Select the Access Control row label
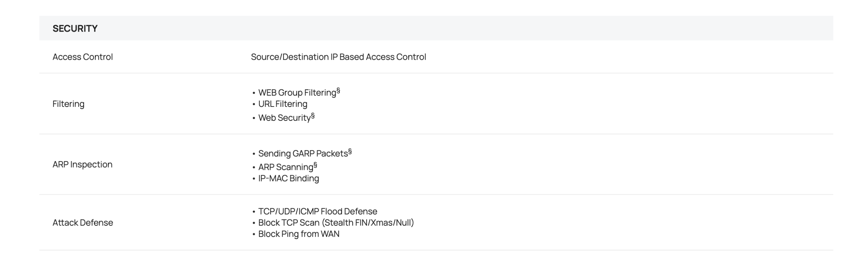The height and width of the screenshot is (266, 868). coord(82,57)
